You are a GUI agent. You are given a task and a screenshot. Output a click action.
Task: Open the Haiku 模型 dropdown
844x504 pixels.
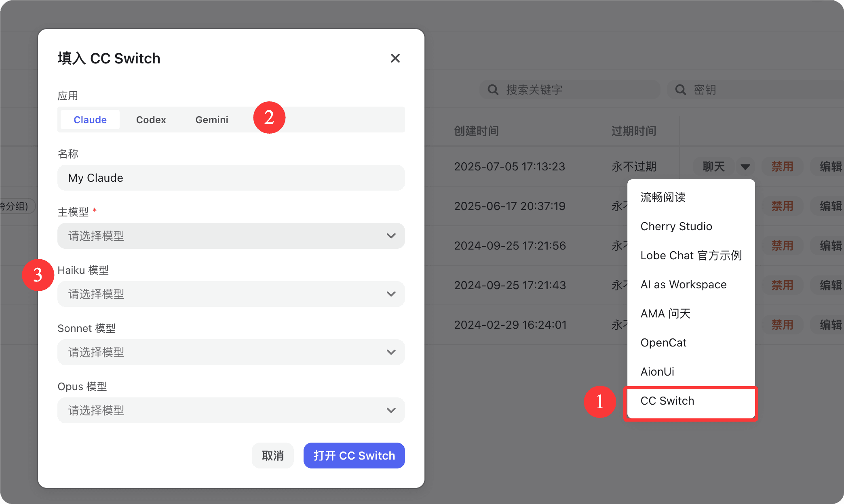click(x=231, y=294)
